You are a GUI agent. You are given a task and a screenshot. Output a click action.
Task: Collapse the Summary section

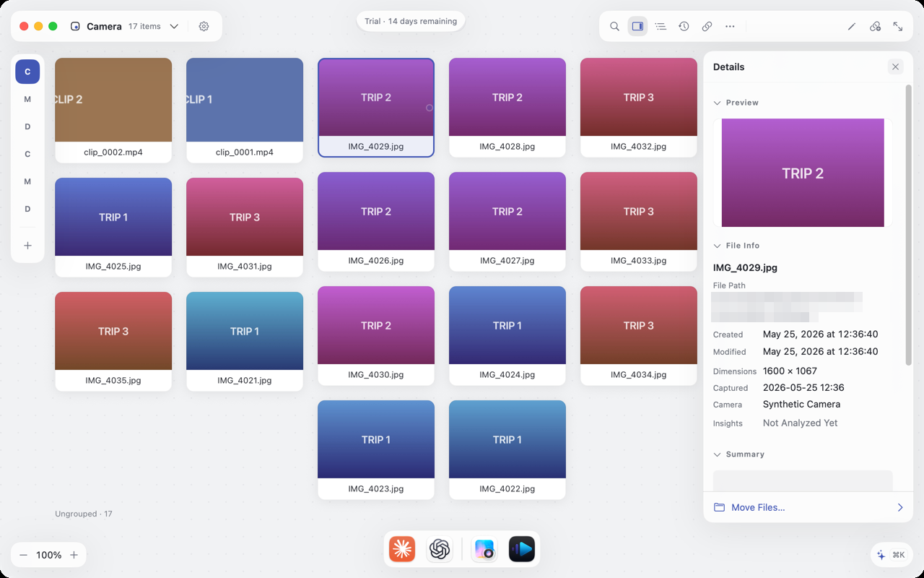tap(717, 454)
